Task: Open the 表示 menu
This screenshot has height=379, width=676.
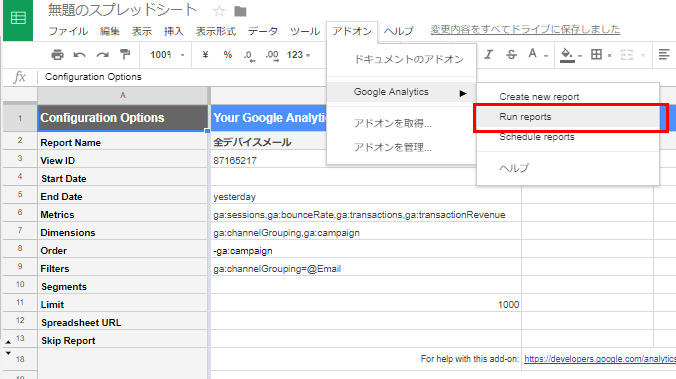Action: (x=142, y=31)
